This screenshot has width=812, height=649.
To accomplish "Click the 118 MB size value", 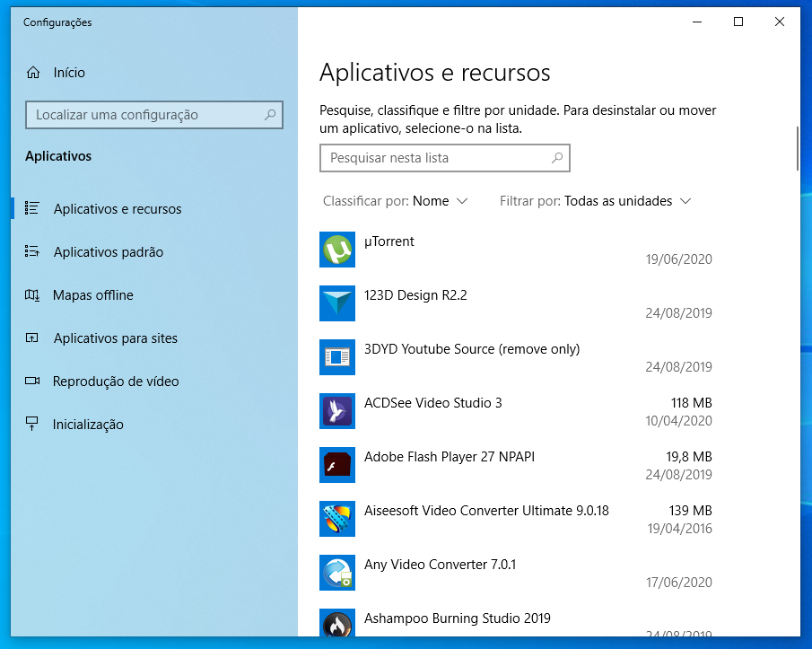I will (692, 403).
